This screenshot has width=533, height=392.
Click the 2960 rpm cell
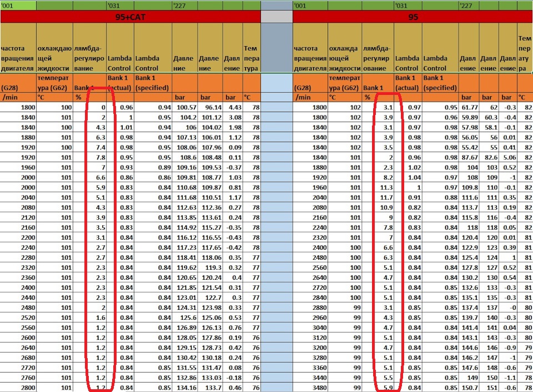(x=310, y=318)
